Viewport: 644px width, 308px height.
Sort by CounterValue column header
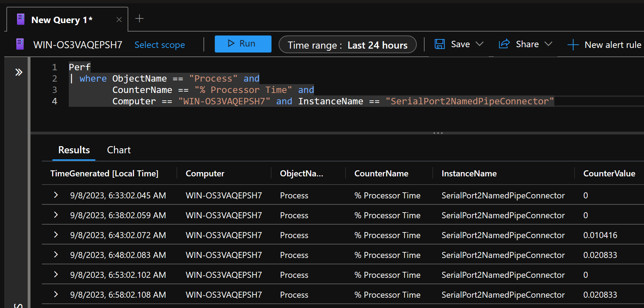[609, 174]
